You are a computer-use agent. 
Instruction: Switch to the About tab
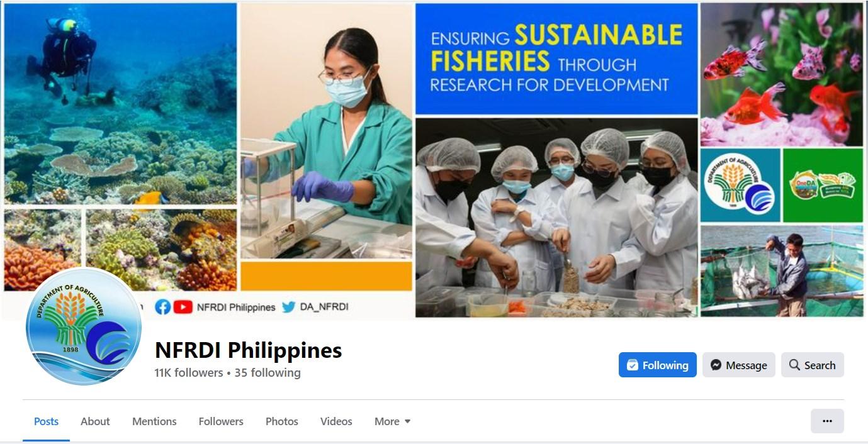coord(95,421)
